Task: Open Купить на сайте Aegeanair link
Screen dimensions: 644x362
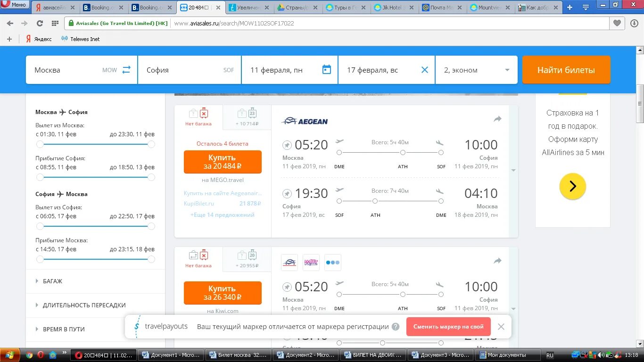Action: 223,193
